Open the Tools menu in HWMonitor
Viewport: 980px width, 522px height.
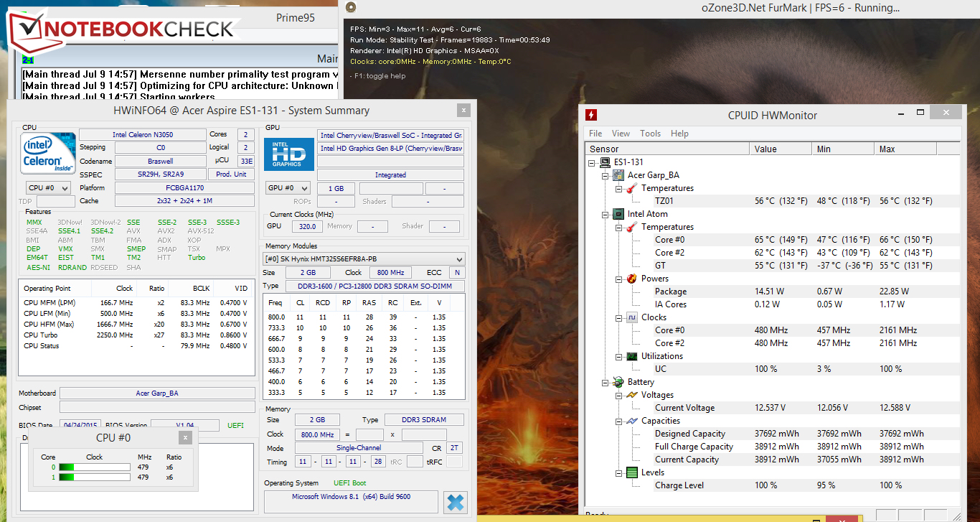click(x=651, y=134)
